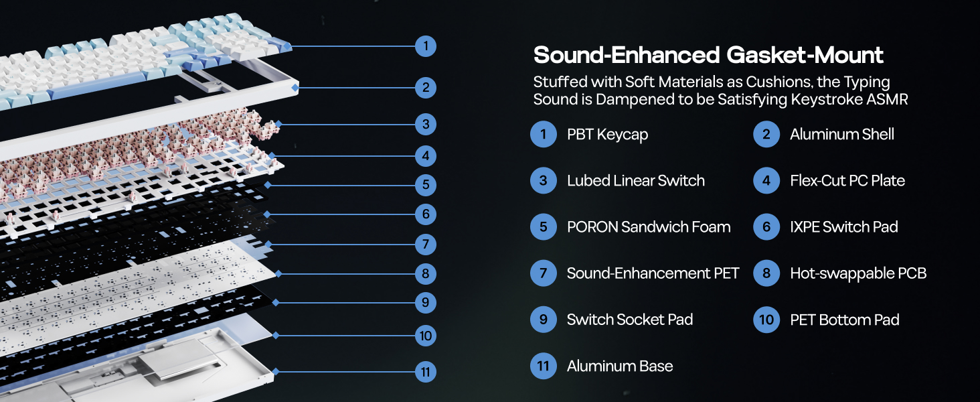Click diagram callout 1 pointing at the keycaps

[x=425, y=46]
